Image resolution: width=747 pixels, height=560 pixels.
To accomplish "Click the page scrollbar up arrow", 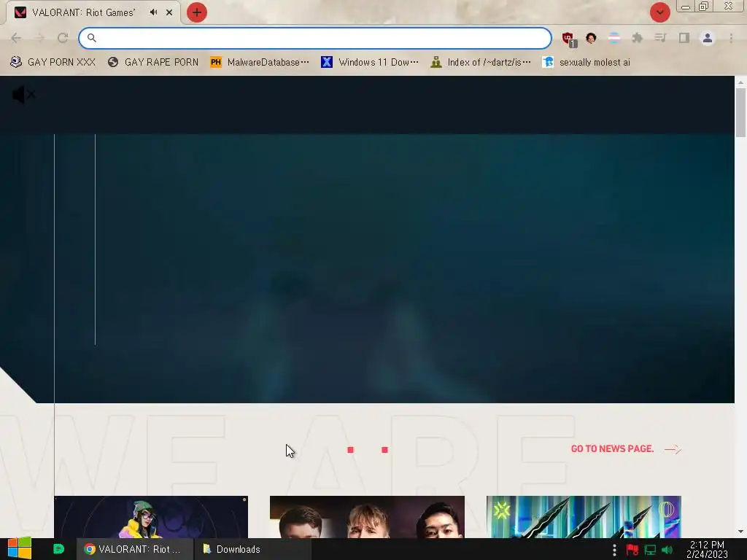I will click(741, 82).
